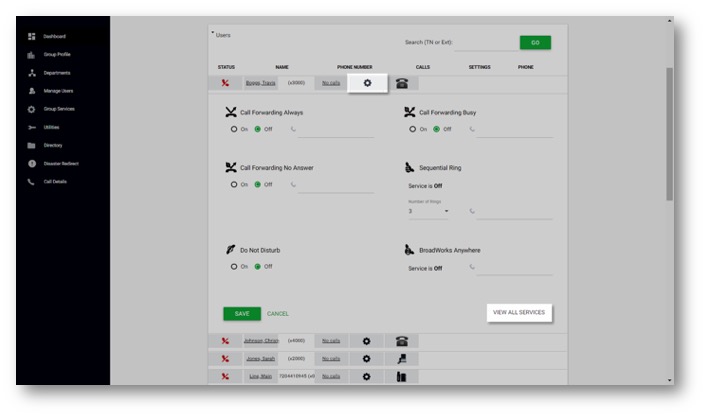Click Boggs Travis status icon

click(225, 83)
